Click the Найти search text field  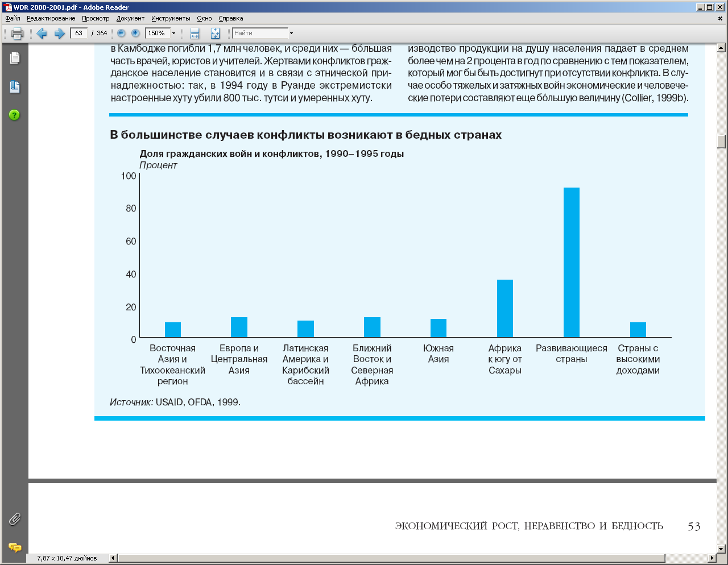click(260, 33)
